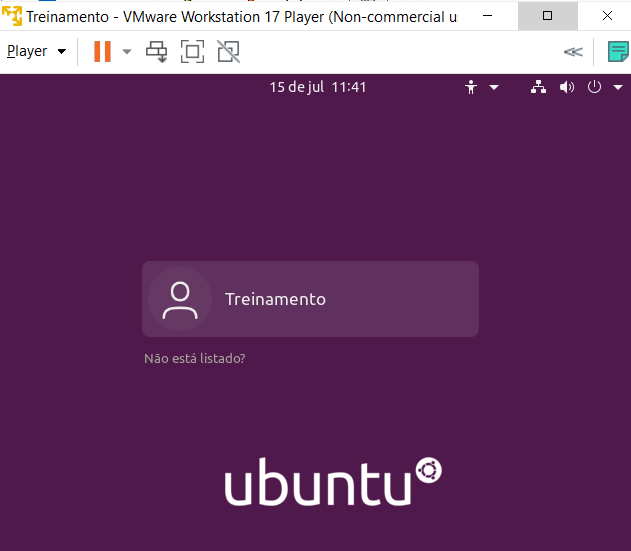Toggle Unity mode icon
The image size is (631, 551).
(x=229, y=52)
